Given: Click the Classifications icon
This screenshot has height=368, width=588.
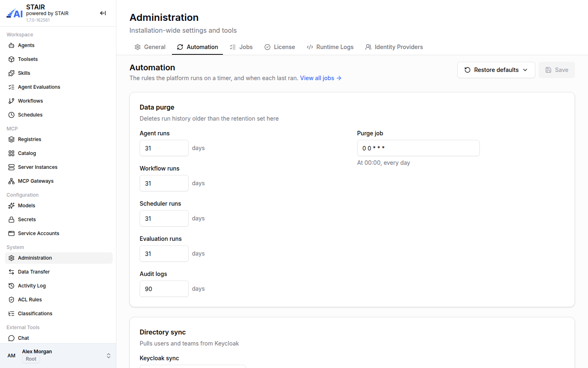Looking at the screenshot, I should click(x=11, y=314).
